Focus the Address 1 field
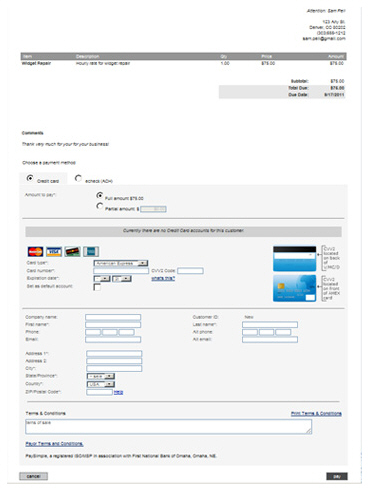Screen dimensions: 369x489 (x=114, y=354)
